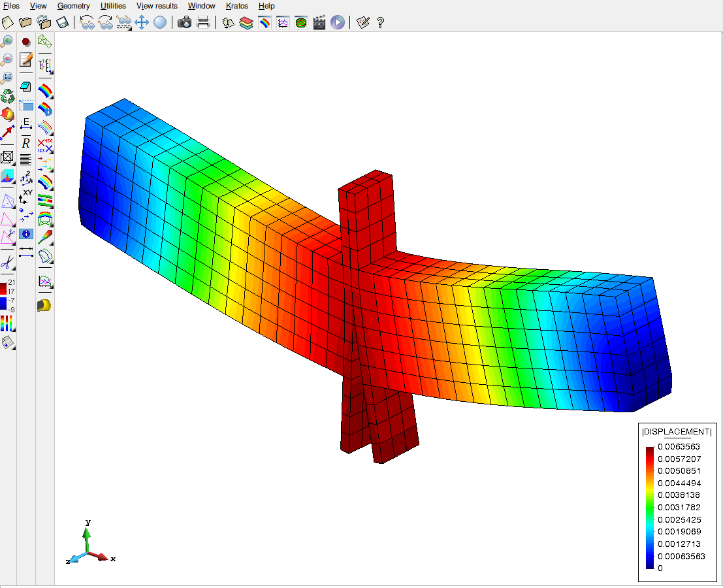
Task: Open the View menu
Action: 39,6
